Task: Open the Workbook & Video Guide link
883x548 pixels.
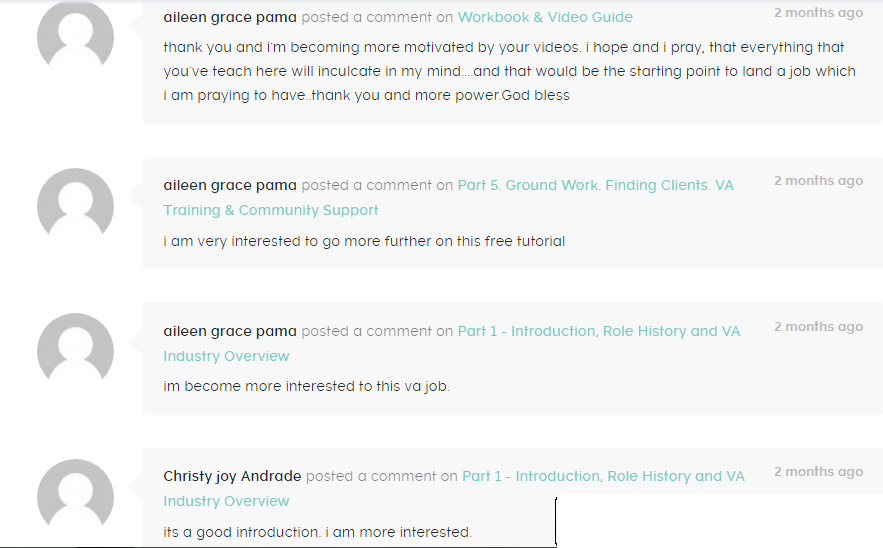Action: click(x=545, y=17)
